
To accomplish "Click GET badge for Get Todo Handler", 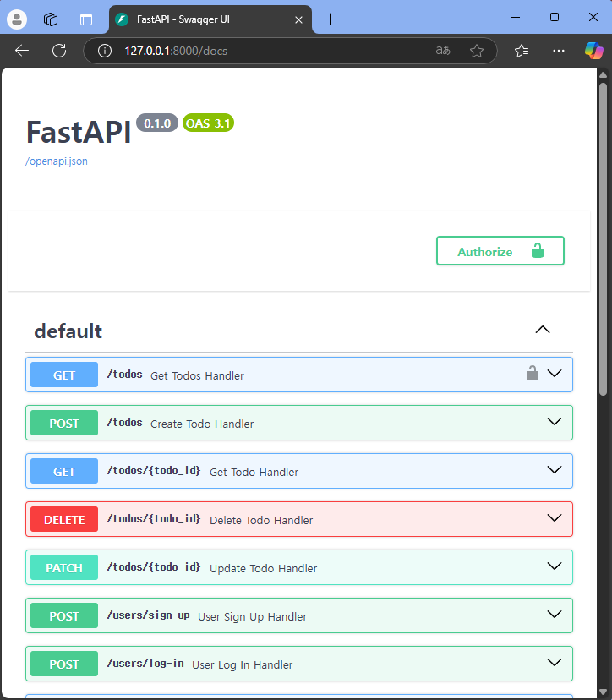I will pos(64,471).
